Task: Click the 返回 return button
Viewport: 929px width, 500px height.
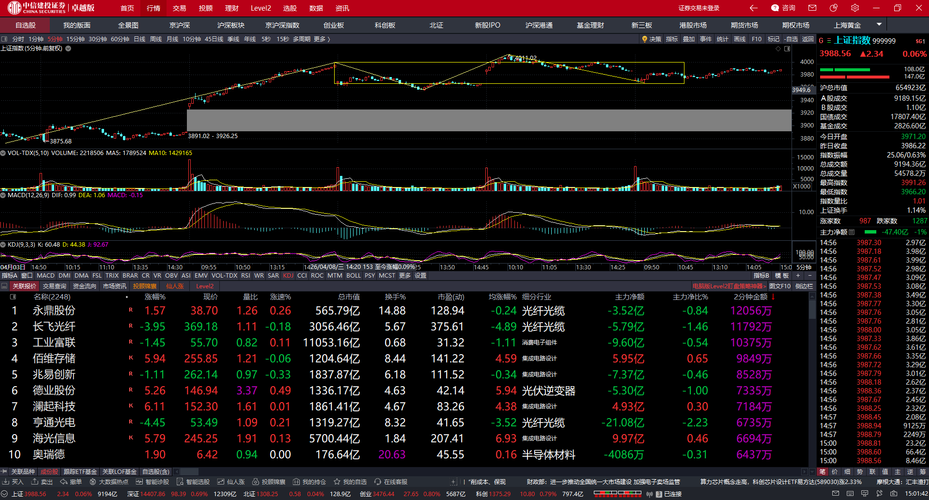Action: point(808,39)
